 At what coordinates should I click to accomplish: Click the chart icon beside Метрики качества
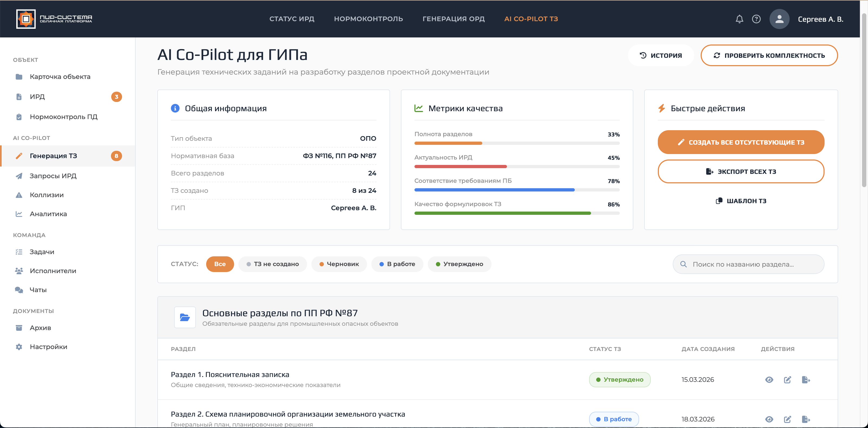coord(419,108)
